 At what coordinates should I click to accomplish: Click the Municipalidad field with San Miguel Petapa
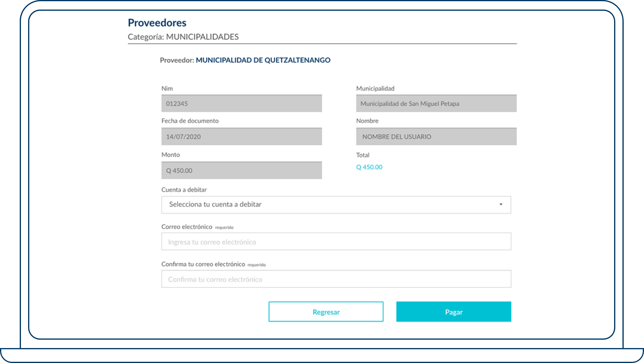[436, 103]
